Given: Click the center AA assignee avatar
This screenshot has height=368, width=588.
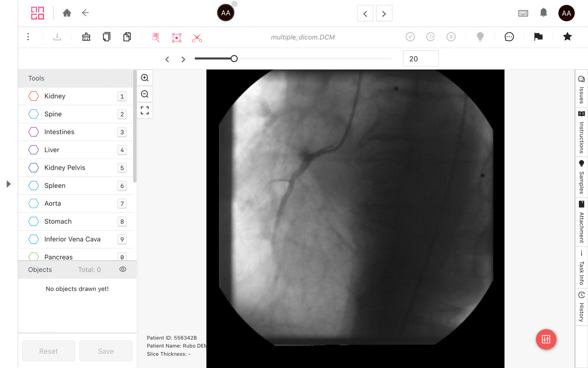Looking at the screenshot, I should [226, 13].
